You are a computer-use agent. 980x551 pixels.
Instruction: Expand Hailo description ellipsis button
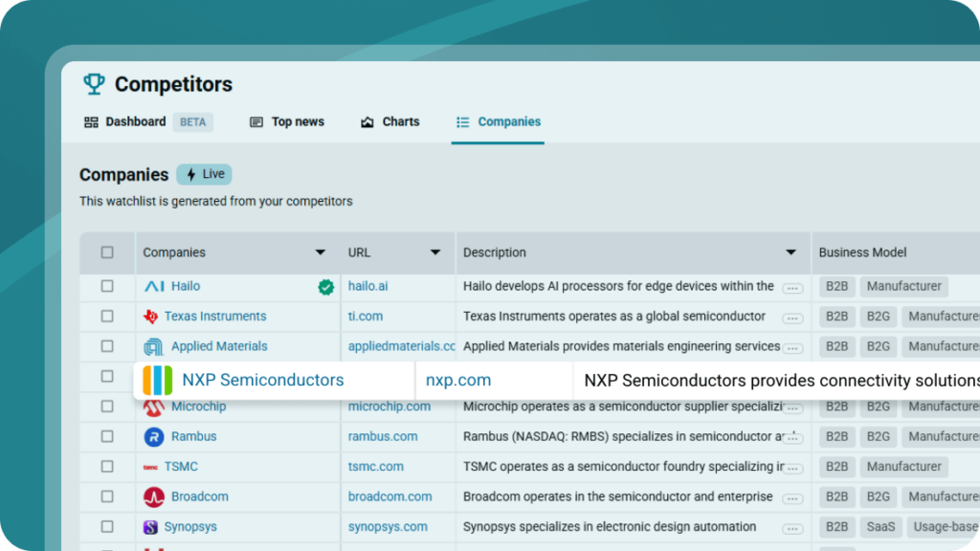click(x=792, y=288)
